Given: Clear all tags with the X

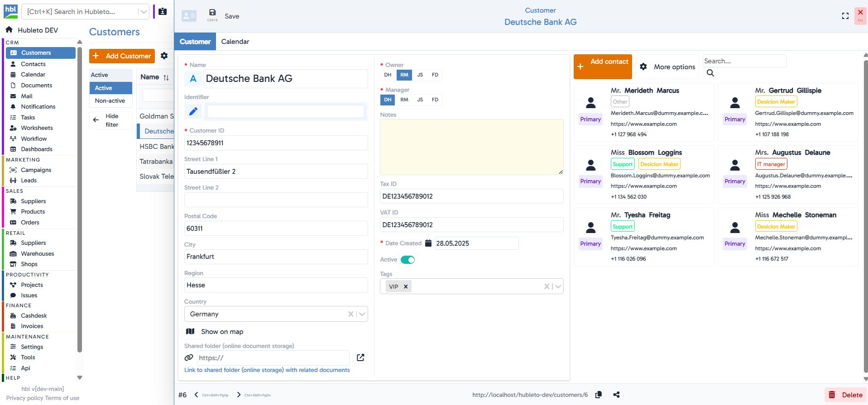Looking at the screenshot, I should [547, 286].
